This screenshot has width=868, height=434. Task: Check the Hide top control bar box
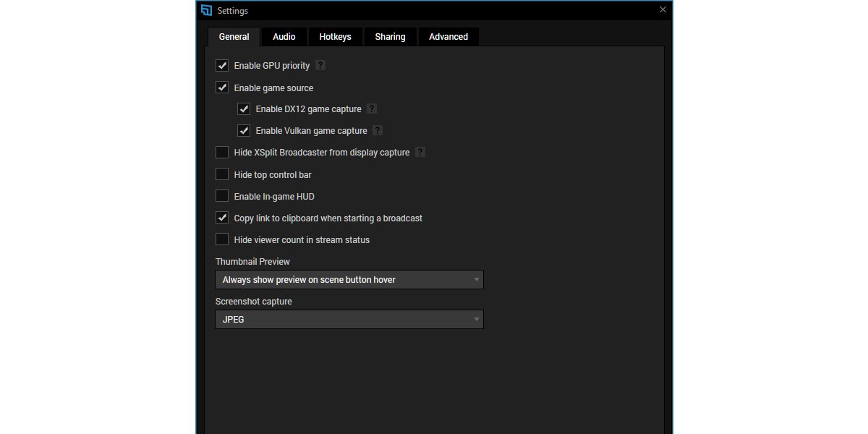click(x=222, y=174)
